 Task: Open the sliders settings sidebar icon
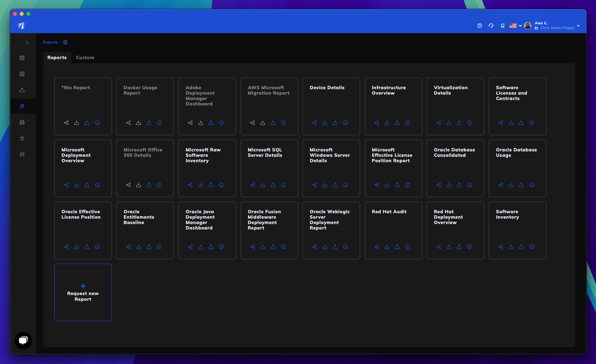(x=22, y=154)
